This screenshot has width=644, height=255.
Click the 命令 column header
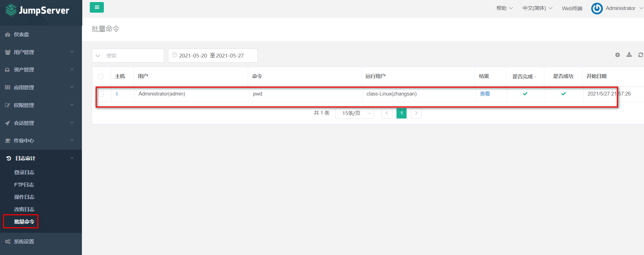257,76
